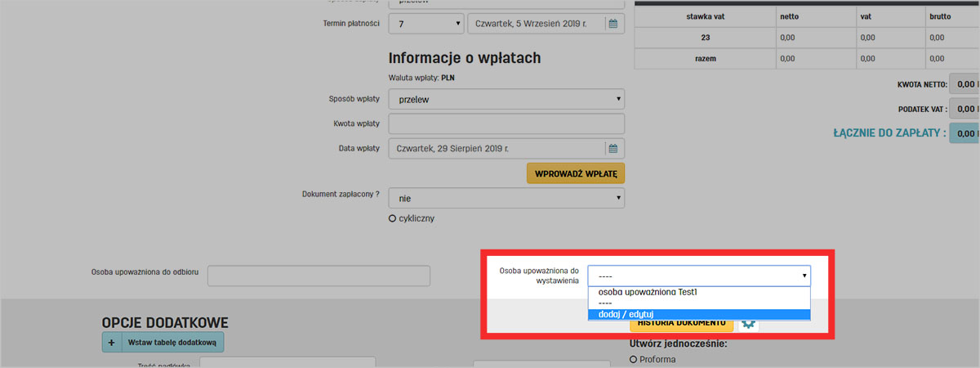Click Wstaw tabelę dodatkową button

[163, 342]
